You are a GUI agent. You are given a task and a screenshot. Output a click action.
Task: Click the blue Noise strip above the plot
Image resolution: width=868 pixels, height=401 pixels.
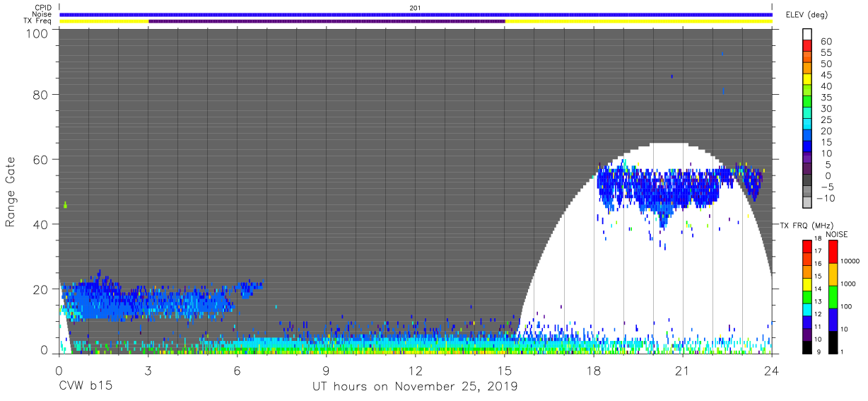tap(416, 14)
